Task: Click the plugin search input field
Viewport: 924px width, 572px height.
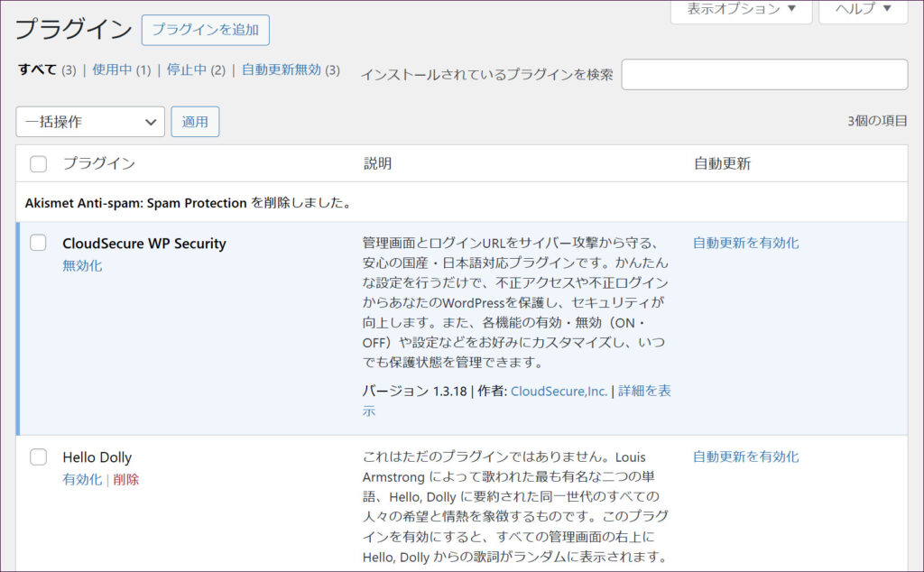Action: [x=764, y=75]
